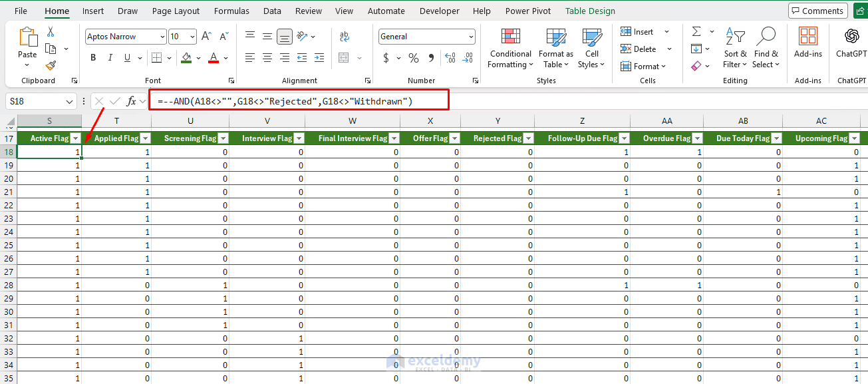Click the red Font Color swatch
Screen dimensions: 868x384
(x=214, y=58)
